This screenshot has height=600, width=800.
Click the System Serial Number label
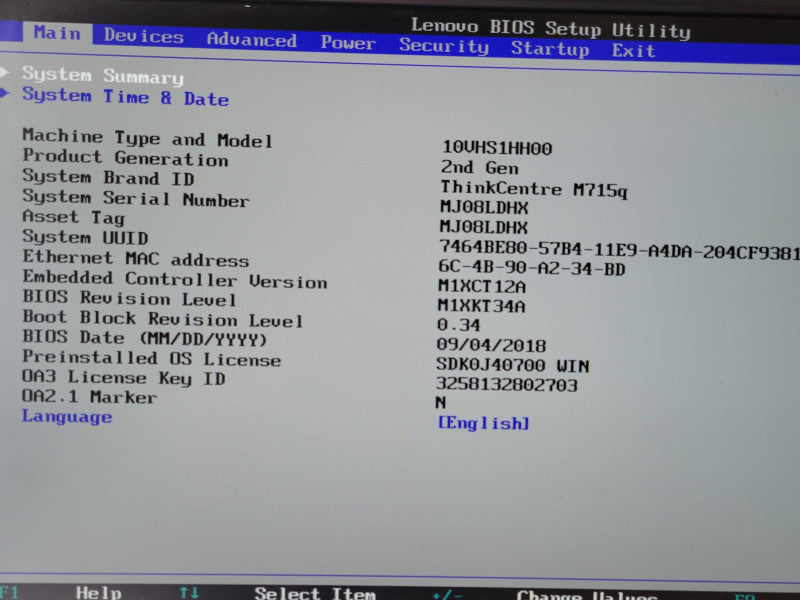coord(136,198)
